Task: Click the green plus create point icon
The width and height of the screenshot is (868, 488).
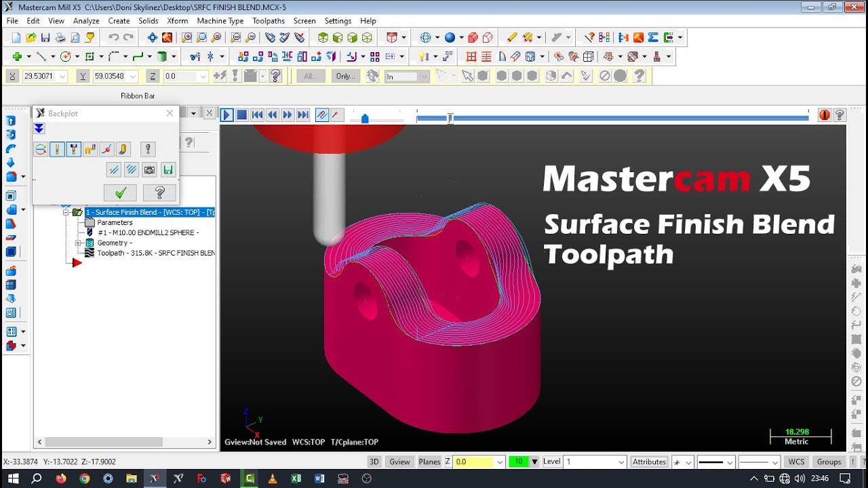Action: (17, 57)
